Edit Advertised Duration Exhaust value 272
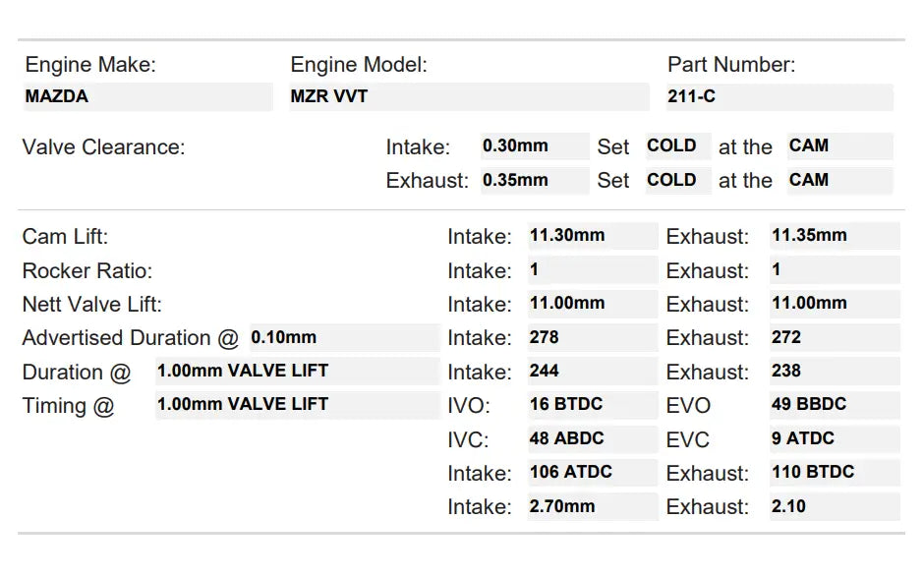924x577 pixels. click(834, 338)
